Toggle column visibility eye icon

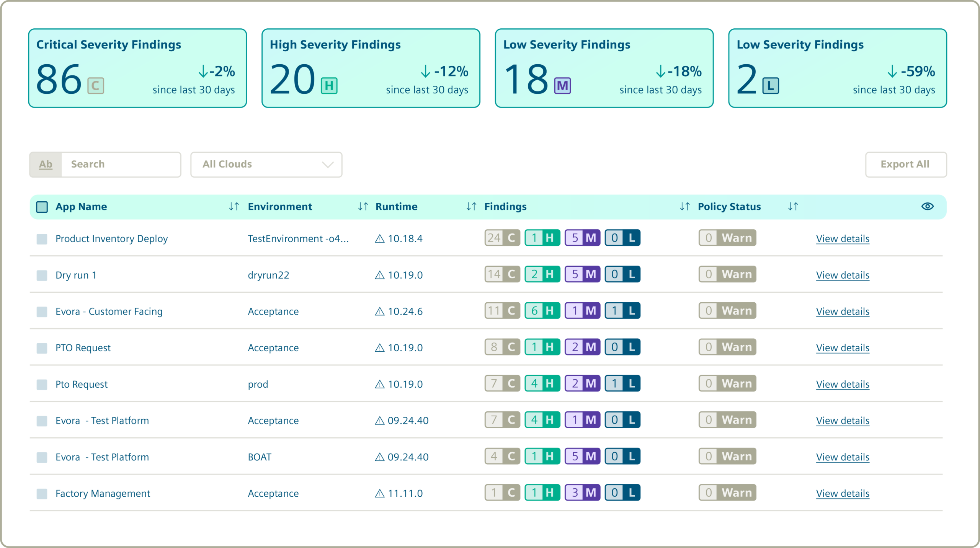pos(927,207)
